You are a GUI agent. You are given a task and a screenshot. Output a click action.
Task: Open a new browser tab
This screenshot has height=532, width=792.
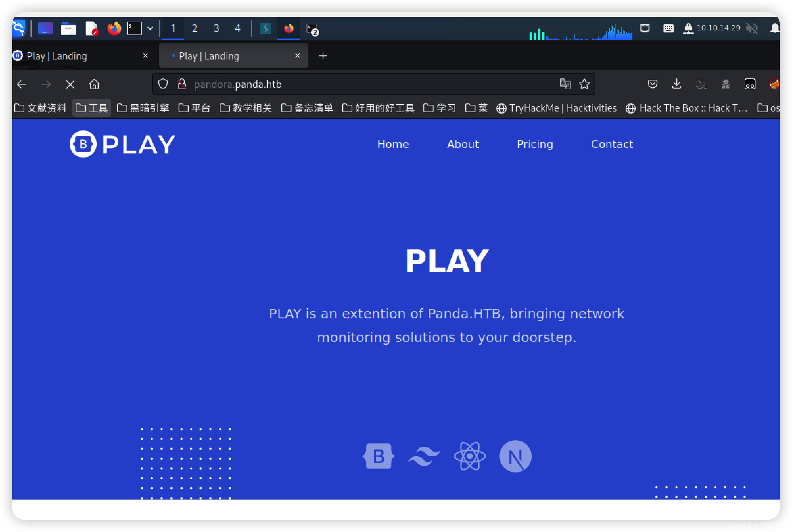point(323,56)
